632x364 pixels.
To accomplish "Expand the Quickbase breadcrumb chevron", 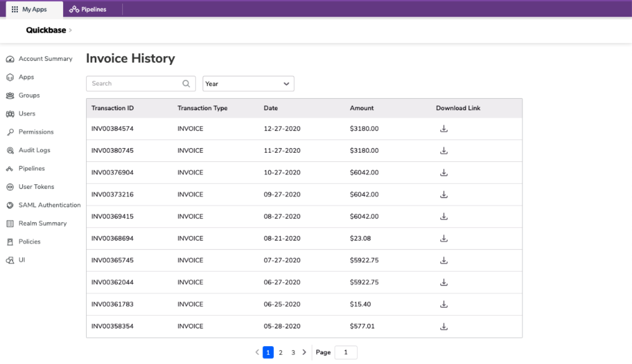I will [70, 30].
